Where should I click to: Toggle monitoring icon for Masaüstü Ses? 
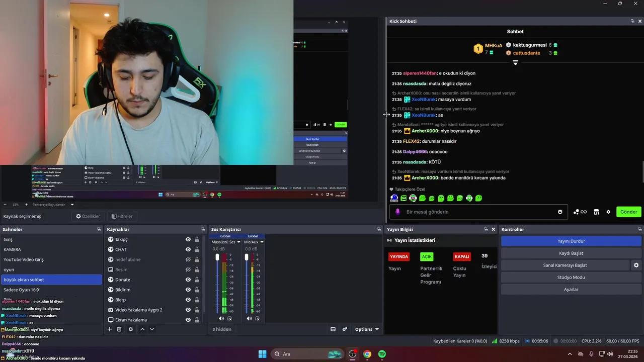click(x=230, y=318)
